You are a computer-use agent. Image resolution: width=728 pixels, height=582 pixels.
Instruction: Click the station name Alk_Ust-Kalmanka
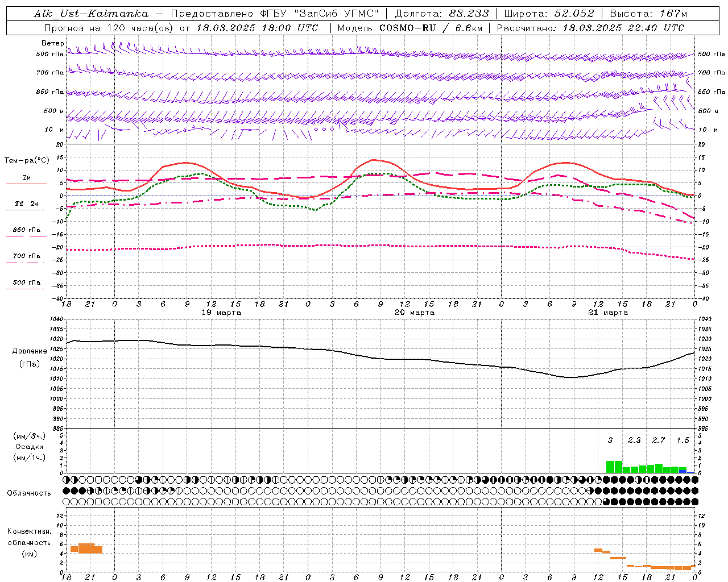(x=91, y=14)
